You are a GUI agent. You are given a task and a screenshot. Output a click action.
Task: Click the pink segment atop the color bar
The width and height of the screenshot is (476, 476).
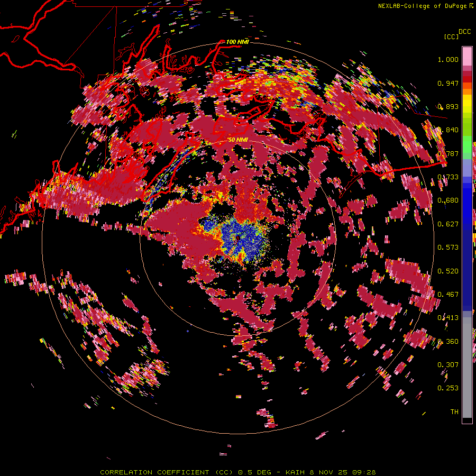pos(467,57)
